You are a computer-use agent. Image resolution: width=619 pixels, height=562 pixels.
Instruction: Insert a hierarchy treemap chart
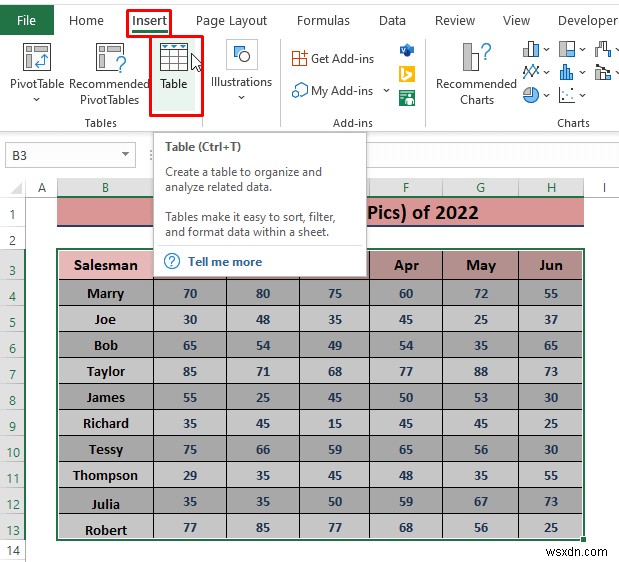[x=567, y=49]
